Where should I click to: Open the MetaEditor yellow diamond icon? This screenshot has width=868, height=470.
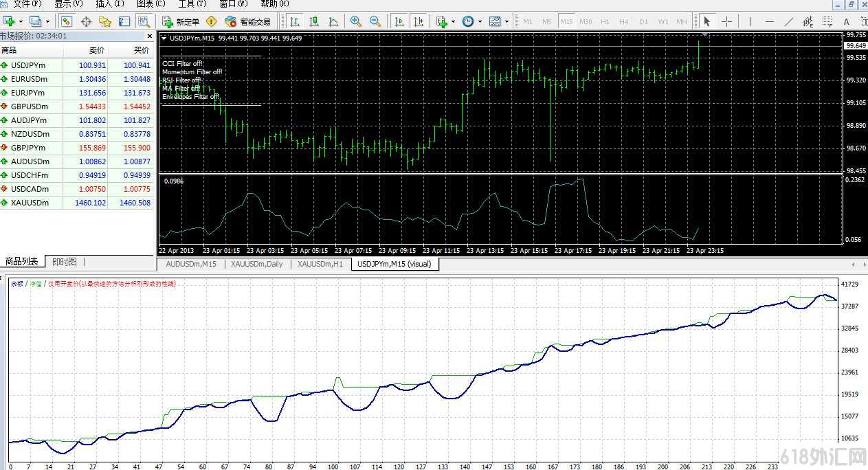[212, 21]
